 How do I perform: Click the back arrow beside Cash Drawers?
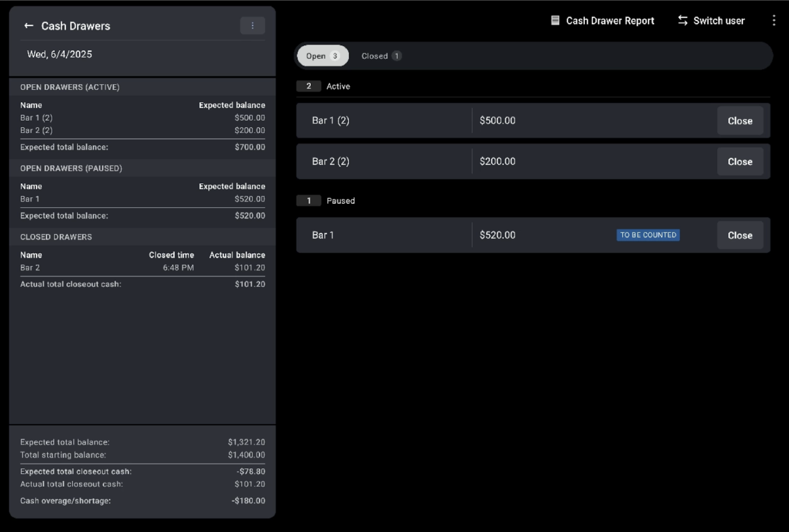[29, 26]
